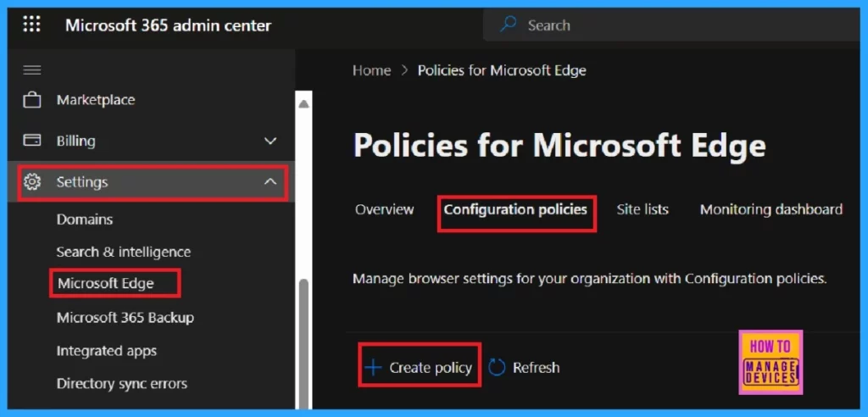Screen dimensions: 868x417
Task: Click Microsoft 365 admin center title
Action: click(169, 25)
